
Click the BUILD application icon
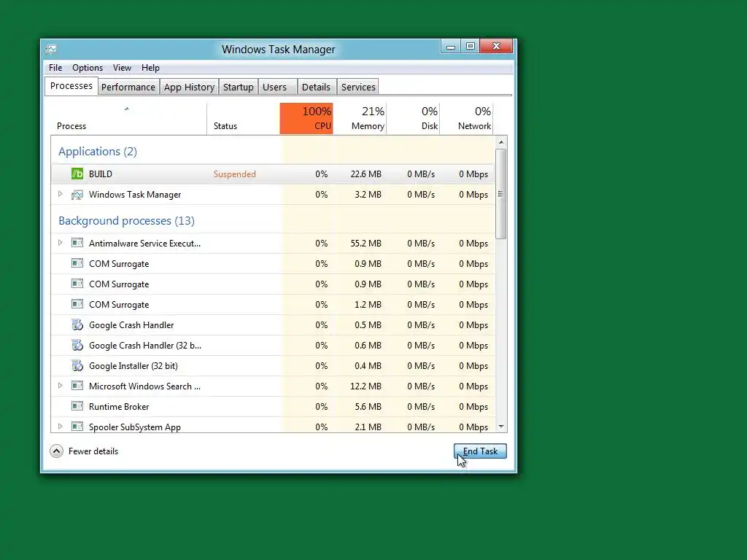point(77,174)
